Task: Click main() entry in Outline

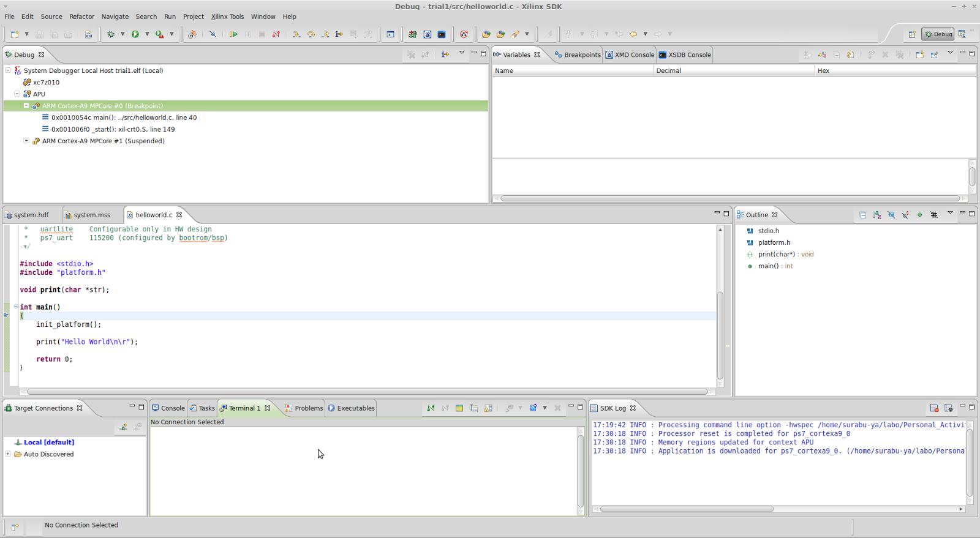Action: pyautogui.click(x=769, y=266)
